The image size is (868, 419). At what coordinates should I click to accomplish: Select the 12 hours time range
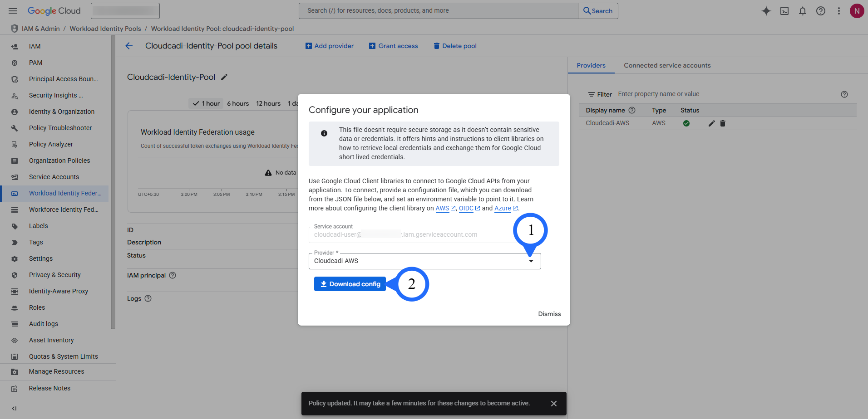(x=268, y=103)
